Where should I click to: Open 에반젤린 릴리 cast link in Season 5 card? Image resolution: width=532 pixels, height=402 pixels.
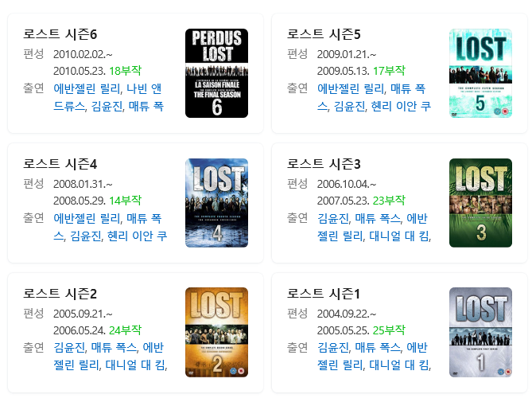click(351, 89)
